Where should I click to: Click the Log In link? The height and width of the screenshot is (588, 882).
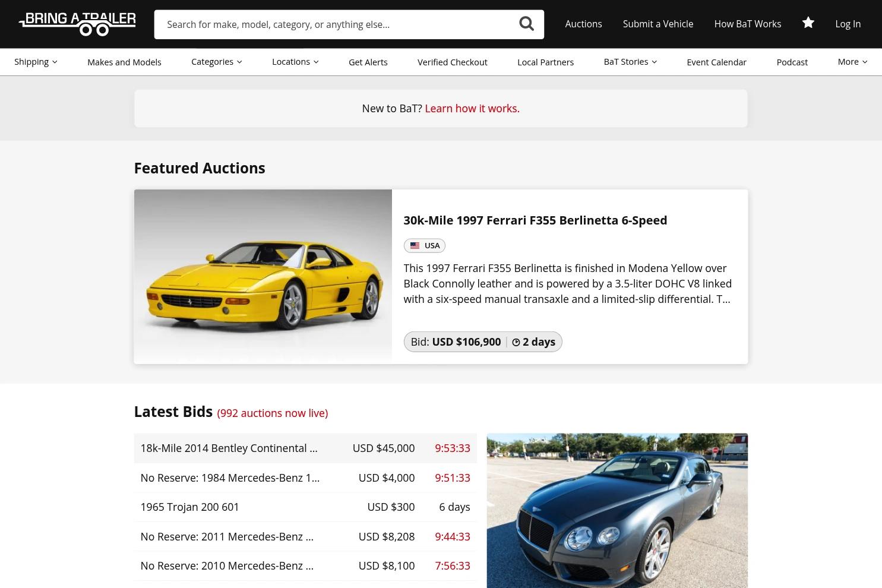point(848,24)
